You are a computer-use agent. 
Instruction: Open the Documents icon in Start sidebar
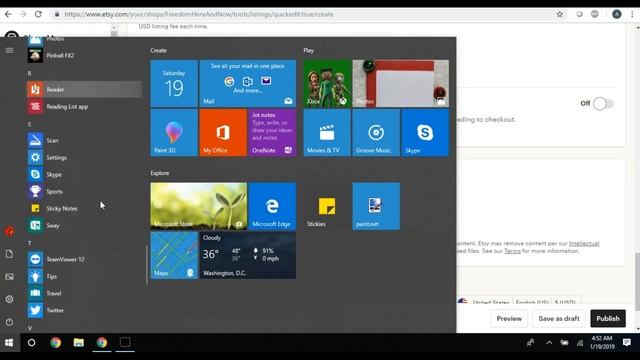click(x=9, y=254)
